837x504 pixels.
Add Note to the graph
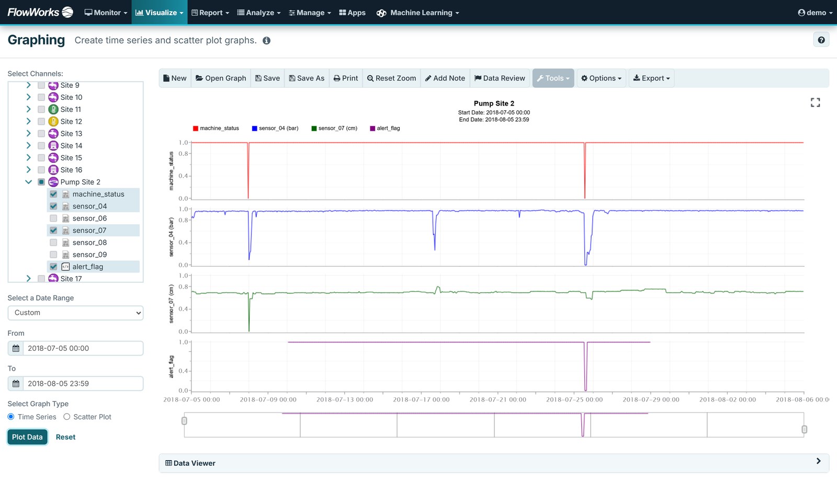point(445,78)
